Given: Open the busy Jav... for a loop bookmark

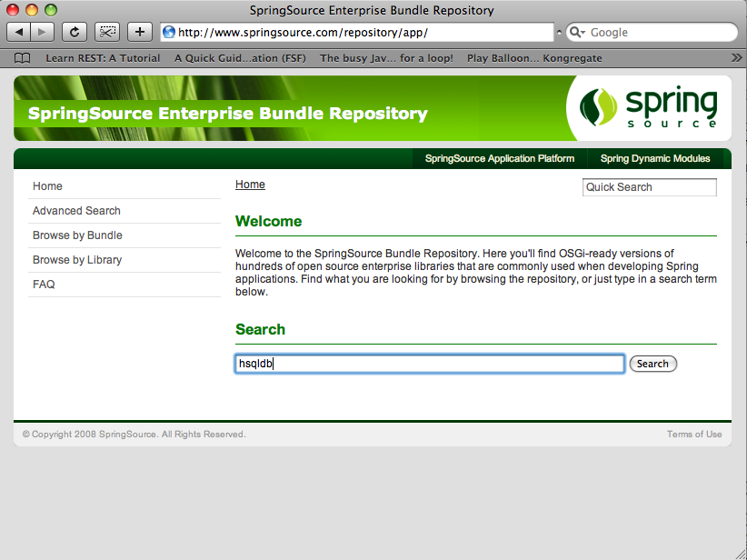Looking at the screenshot, I should 386,58.
